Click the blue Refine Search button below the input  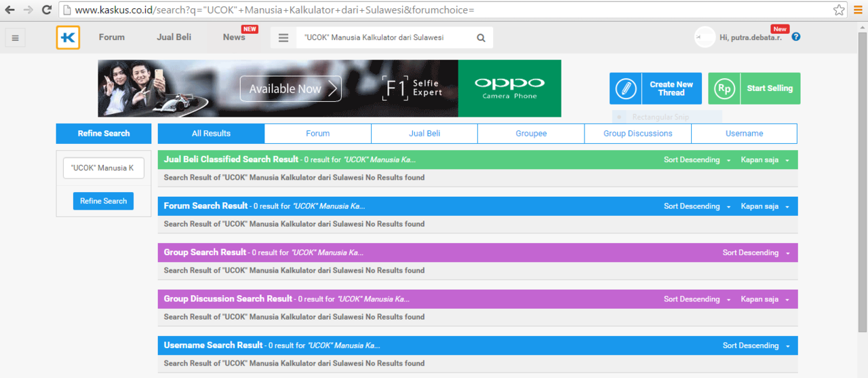click(x=103, y=201)
